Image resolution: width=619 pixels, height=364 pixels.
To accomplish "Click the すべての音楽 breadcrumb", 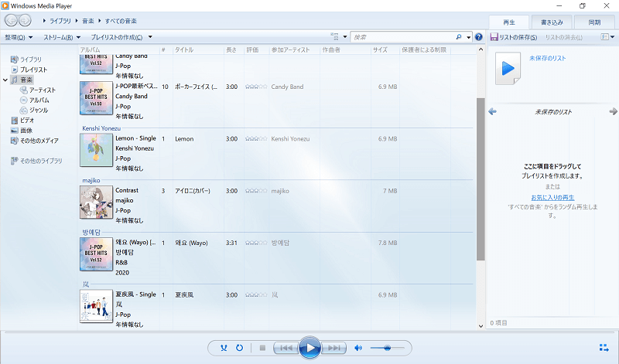I will tap(121, 21).
